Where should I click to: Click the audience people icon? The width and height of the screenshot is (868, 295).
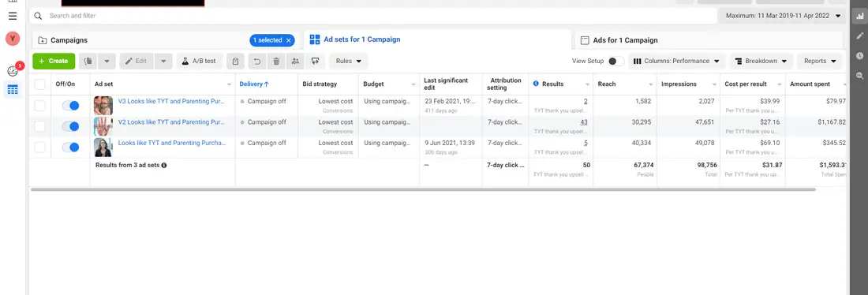coord(296,61)
